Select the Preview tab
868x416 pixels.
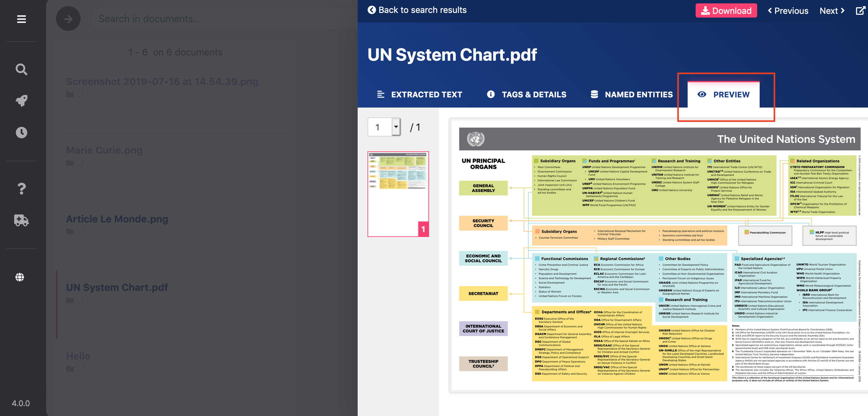pos(724,95)
